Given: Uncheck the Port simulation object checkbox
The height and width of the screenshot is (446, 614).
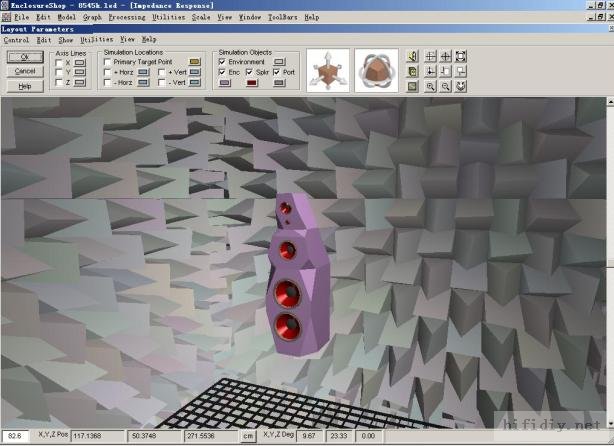Looking at the screenshot, I should pos(277,72).
